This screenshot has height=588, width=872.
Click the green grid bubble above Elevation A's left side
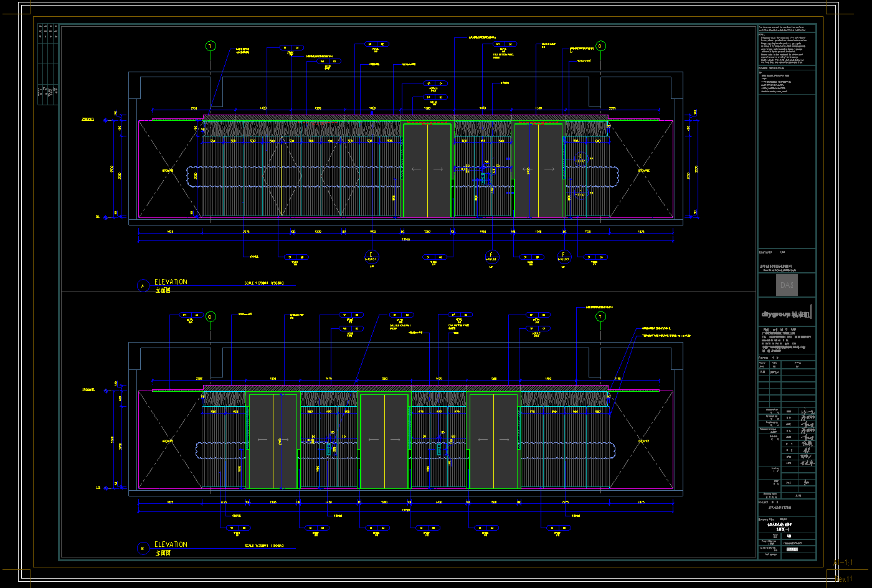click(211, 46)
